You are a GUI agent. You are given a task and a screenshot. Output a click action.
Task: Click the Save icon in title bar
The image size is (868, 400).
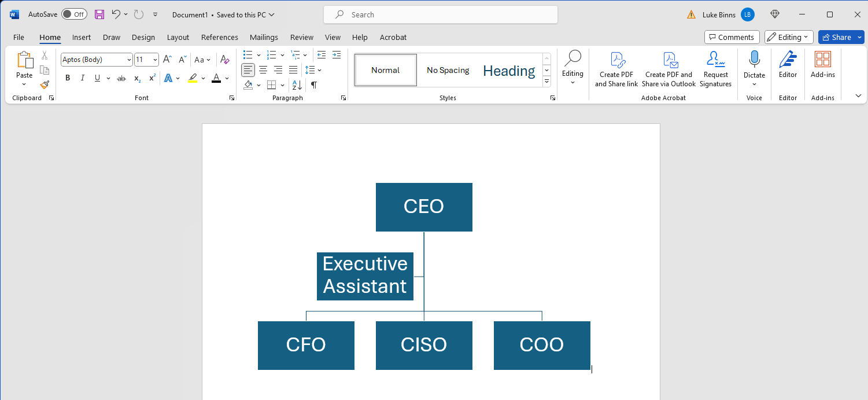(99, 14)
